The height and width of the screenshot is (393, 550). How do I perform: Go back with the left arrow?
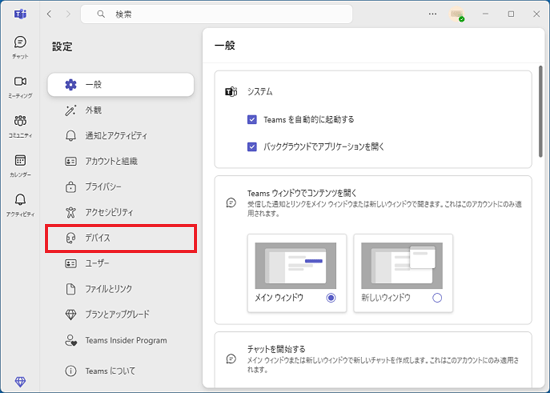(49, 14)
